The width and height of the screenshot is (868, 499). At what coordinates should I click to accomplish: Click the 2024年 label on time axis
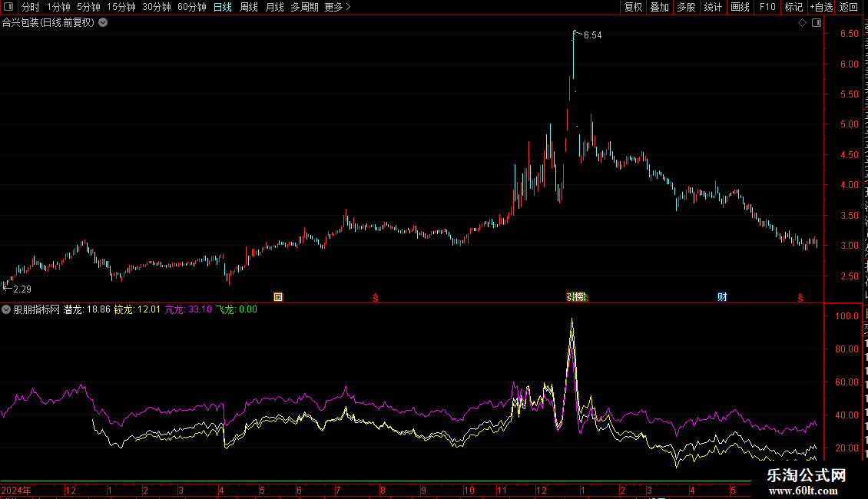point(16,490)
